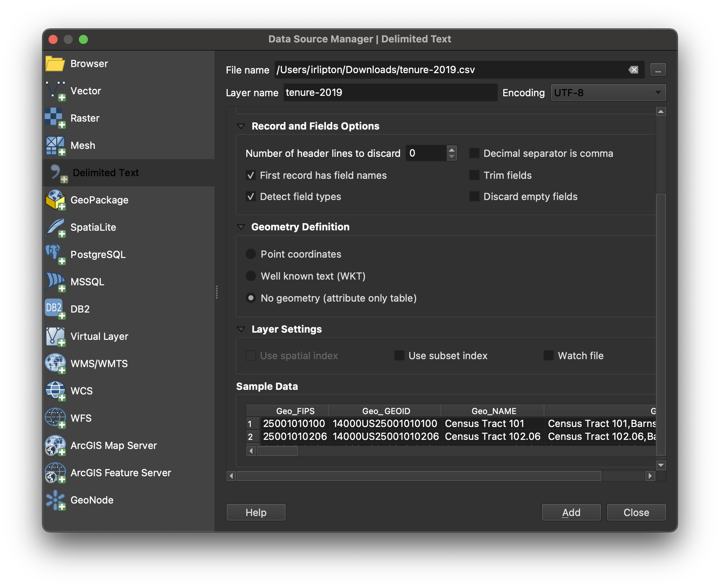Click the options panel down arrow
This screenshot has height=588, width=720.
click(661, 465)
